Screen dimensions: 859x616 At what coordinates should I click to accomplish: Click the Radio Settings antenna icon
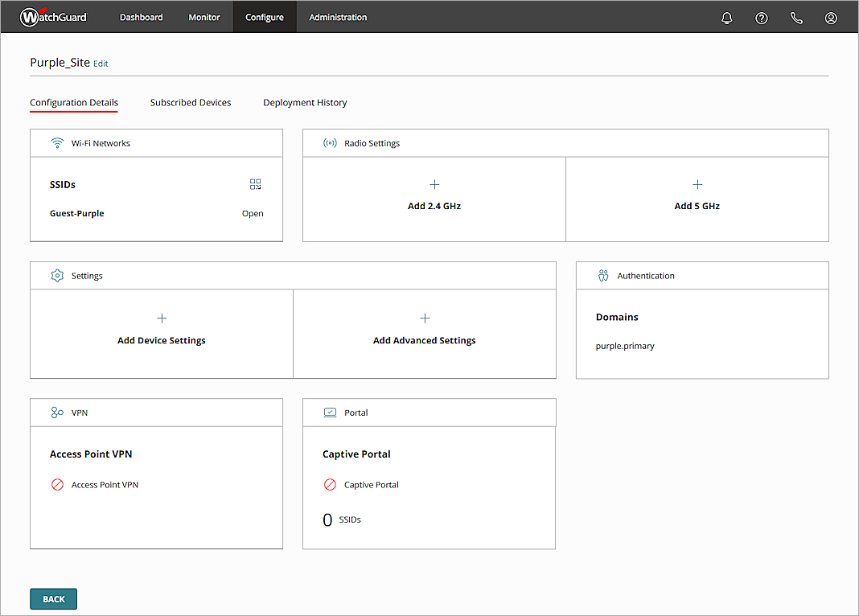[329, 142]
